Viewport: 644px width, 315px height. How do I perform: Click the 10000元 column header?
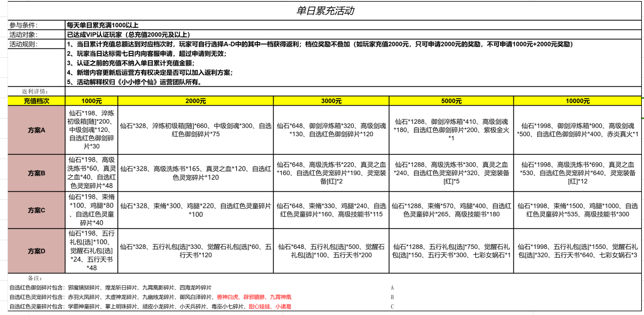point(577,101)
